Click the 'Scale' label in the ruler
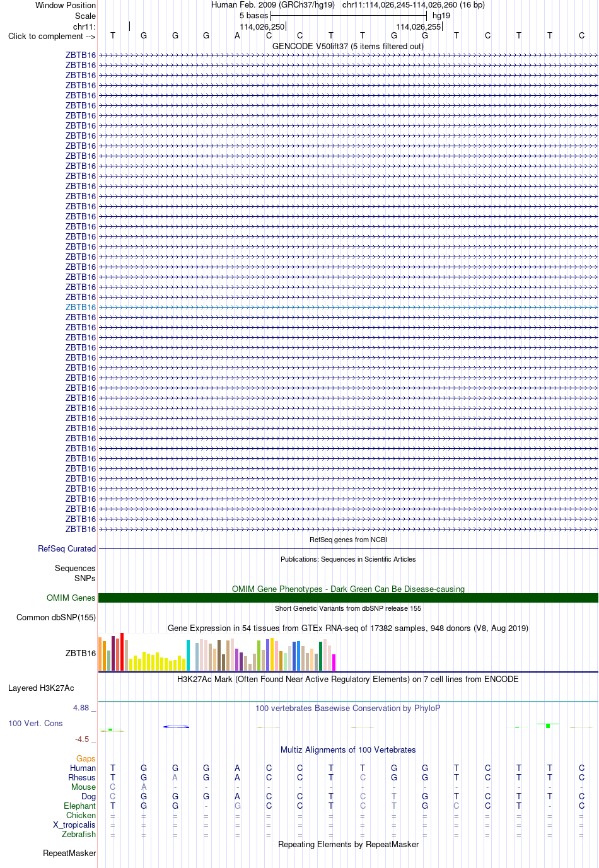 coord(85,16)
